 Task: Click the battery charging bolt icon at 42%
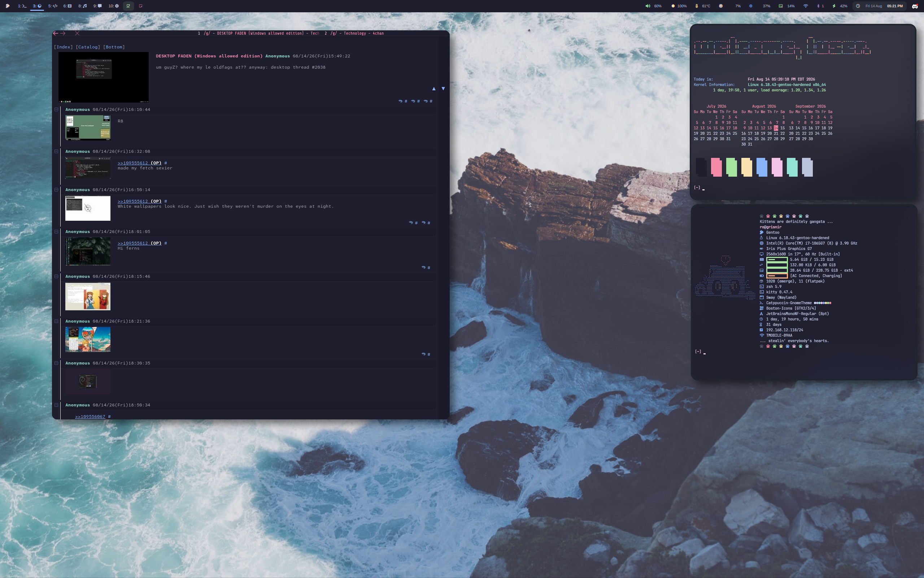pyautogui.click(x=834, y=6)
